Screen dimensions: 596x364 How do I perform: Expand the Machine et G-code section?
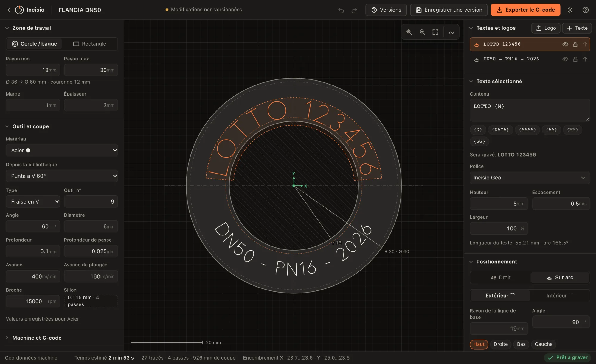click(x=37, y=338)
